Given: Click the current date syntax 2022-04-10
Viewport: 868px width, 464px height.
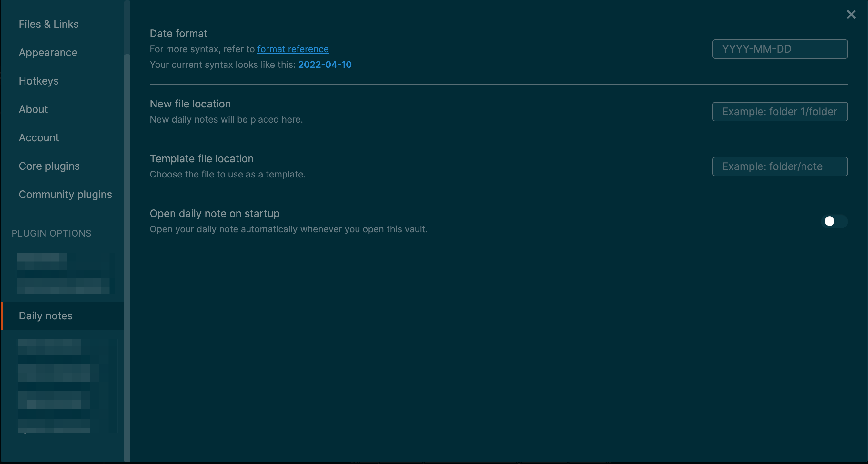Looking at the screenshot, I should coord(324,64).
